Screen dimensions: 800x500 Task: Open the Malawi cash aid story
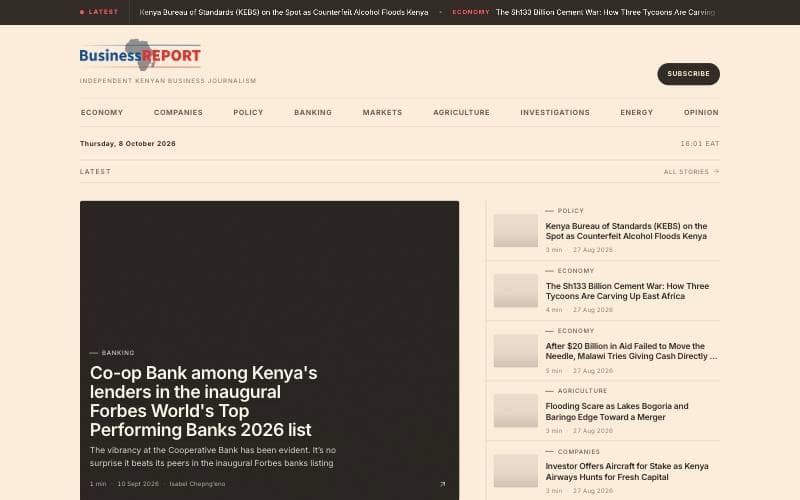pyautogui.click(x=631, y=351)
